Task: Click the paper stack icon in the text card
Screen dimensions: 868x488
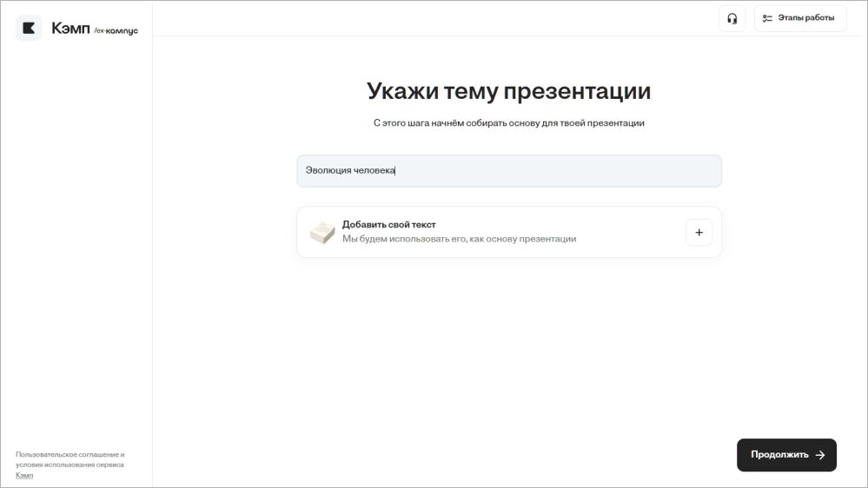Action: click(x=322, y=232)
